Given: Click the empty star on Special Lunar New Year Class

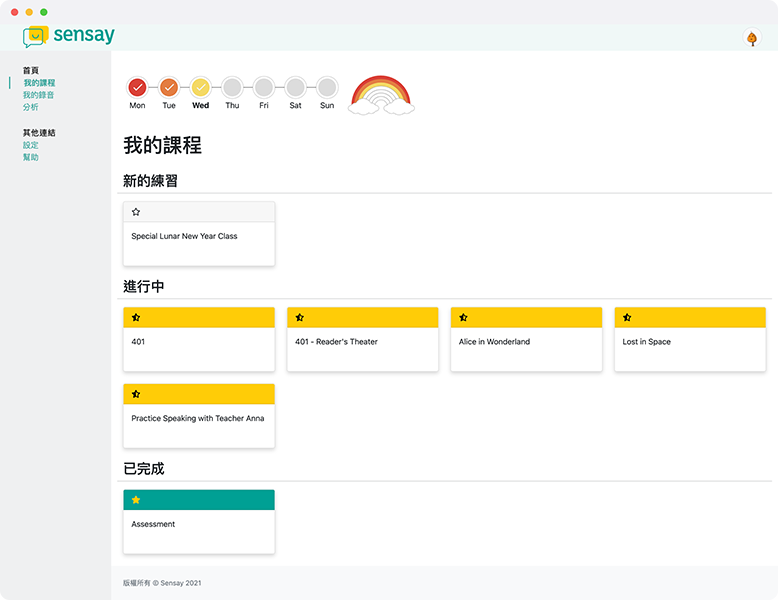Looking at the screenshot, I should 136,212.
